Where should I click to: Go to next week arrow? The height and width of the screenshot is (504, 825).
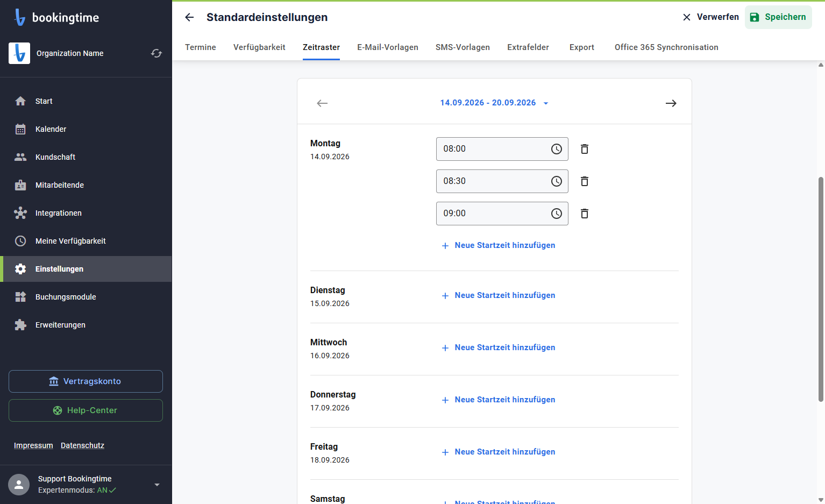671,103
